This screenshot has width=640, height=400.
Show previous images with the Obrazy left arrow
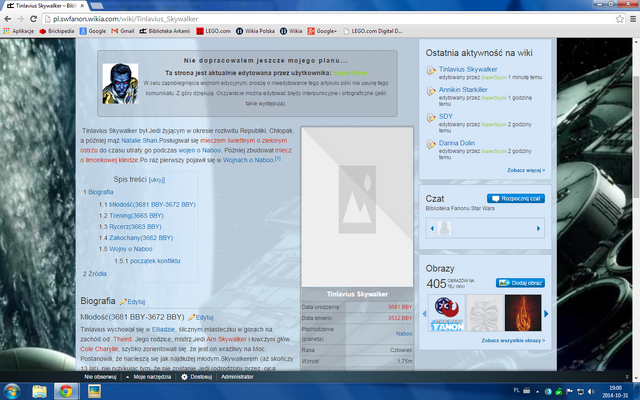click(x=424, y=313)
